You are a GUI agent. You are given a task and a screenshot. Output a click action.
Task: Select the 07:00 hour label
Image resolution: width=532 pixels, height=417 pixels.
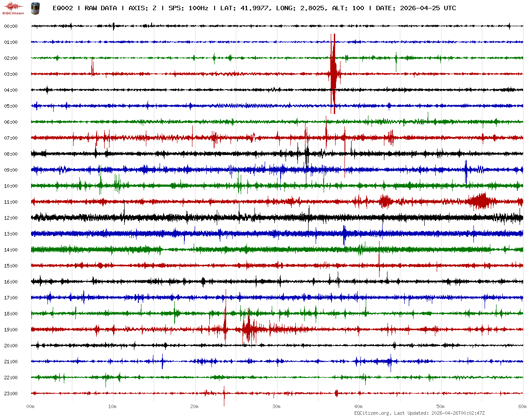(x=11, y=138)
